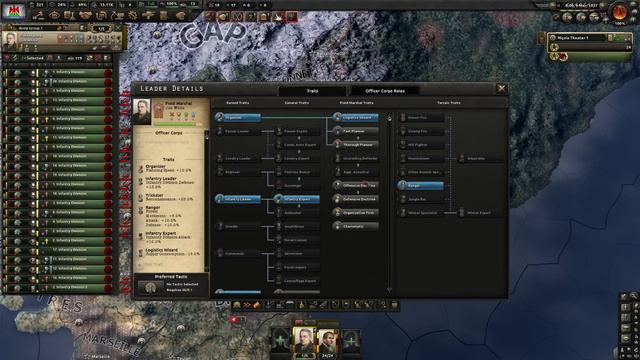Click the red highlighted alert icon in top bar
640x360 pixels.
click(x=291, y=16)
